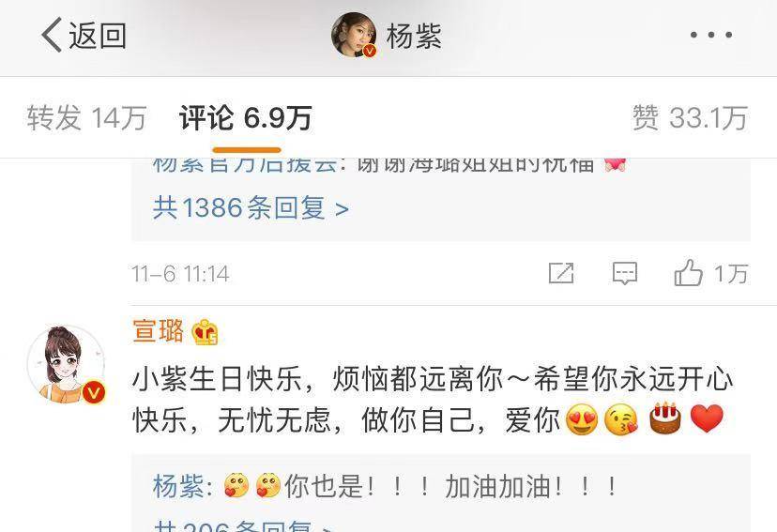Image resolution: width=777 pixels, height=532 pixels.
Task: Switch to the 转发 14万 tab
Action: pyautogui.click(x=86, y=118)
